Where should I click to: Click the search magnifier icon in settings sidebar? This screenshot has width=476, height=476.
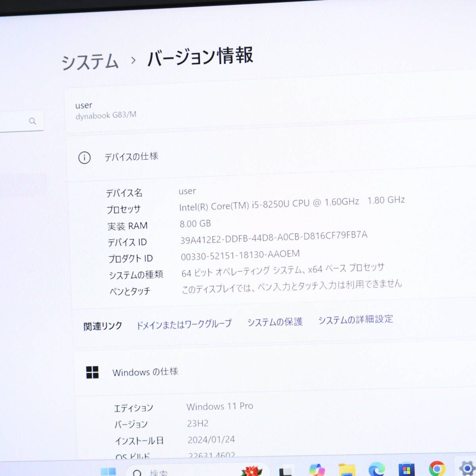(x=33, y=121)
